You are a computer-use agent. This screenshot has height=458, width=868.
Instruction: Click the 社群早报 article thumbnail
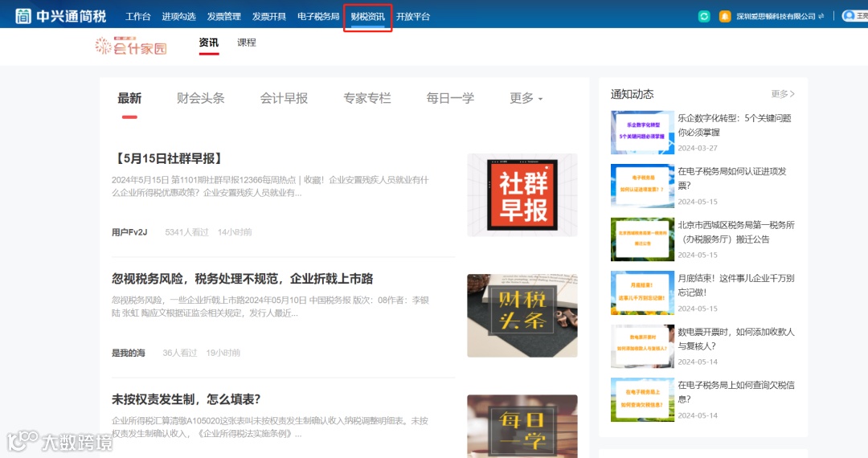click(522, 194)
